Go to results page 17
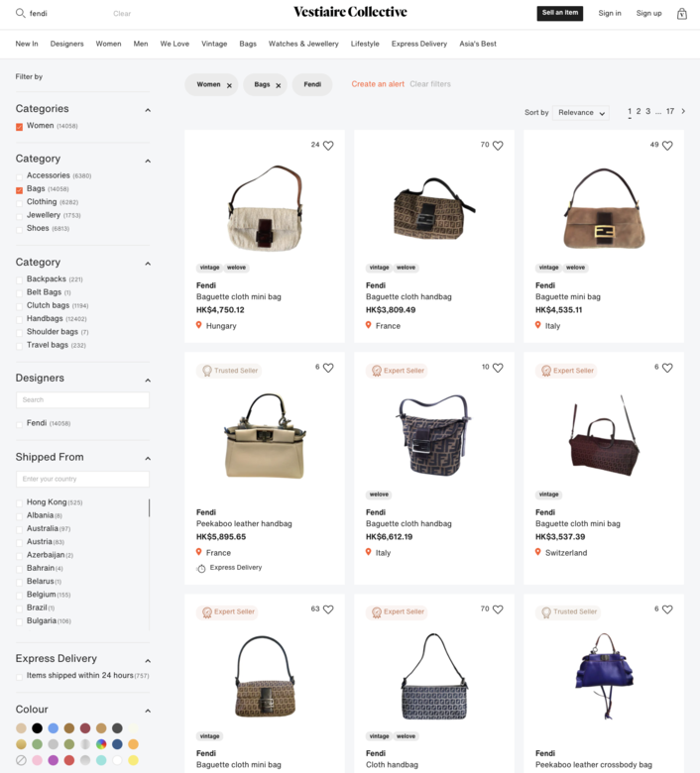The height and width of the screenshot is (773, 700). pos(670,111)
